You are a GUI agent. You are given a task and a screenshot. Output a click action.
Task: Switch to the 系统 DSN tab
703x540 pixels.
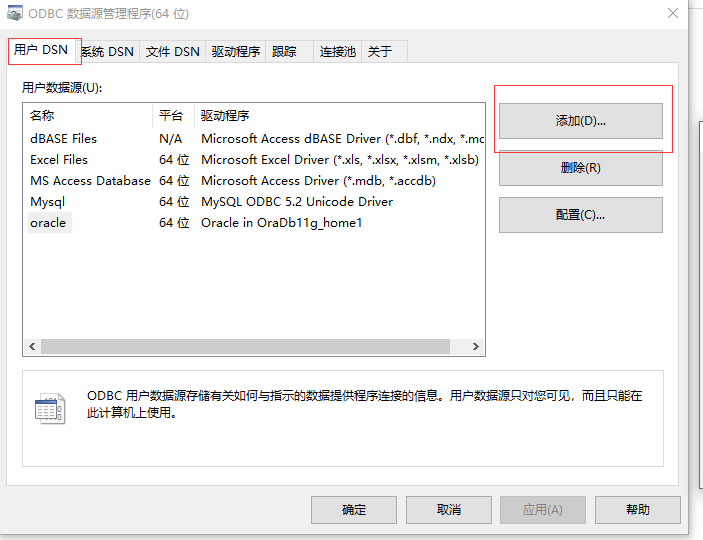(x=108, y=52)
